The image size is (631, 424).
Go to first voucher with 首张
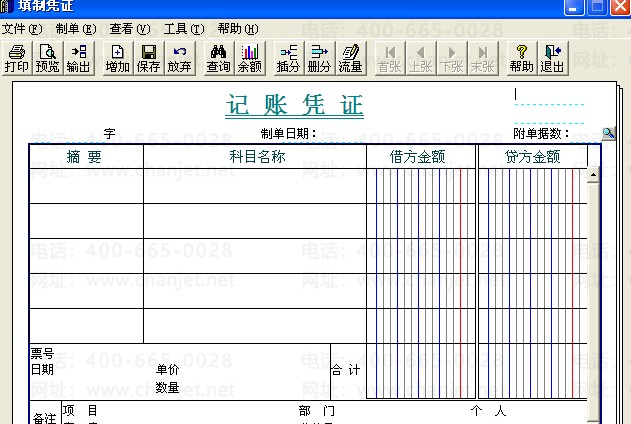point(390,58)
